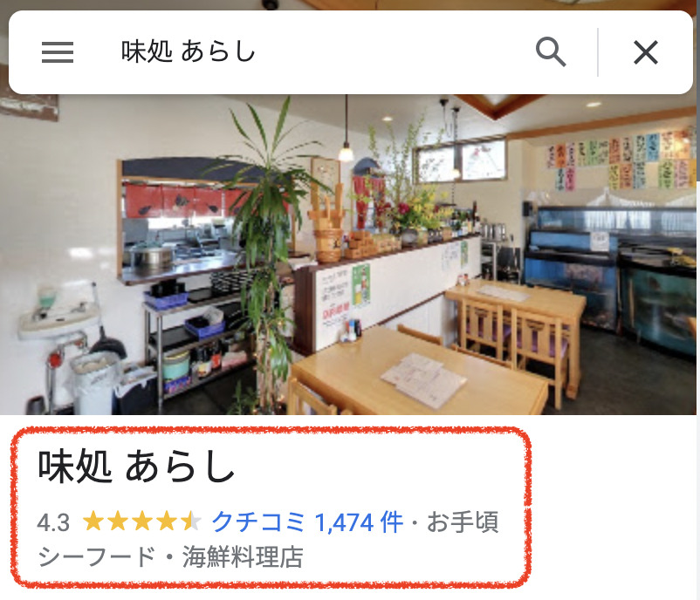Image resolution: width=700 pixels, height=600 pixels.
Task: Click the partially filled fifth star
Action: [x=190, y=522]
